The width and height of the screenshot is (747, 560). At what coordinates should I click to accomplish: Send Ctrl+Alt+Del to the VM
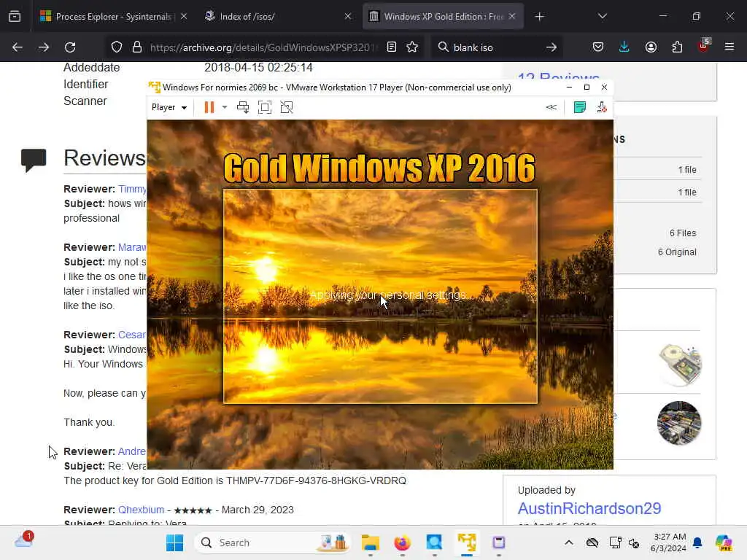click(x=243, y=107)
